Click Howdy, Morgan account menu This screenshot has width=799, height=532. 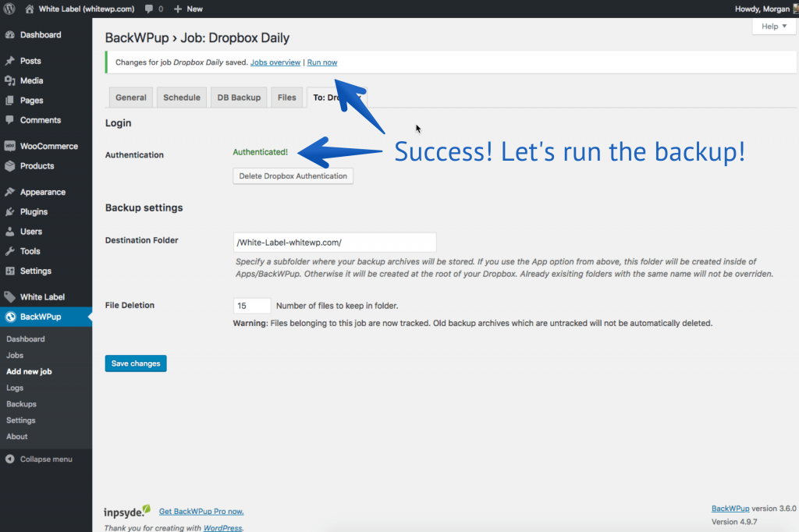[x=766, y=9]
